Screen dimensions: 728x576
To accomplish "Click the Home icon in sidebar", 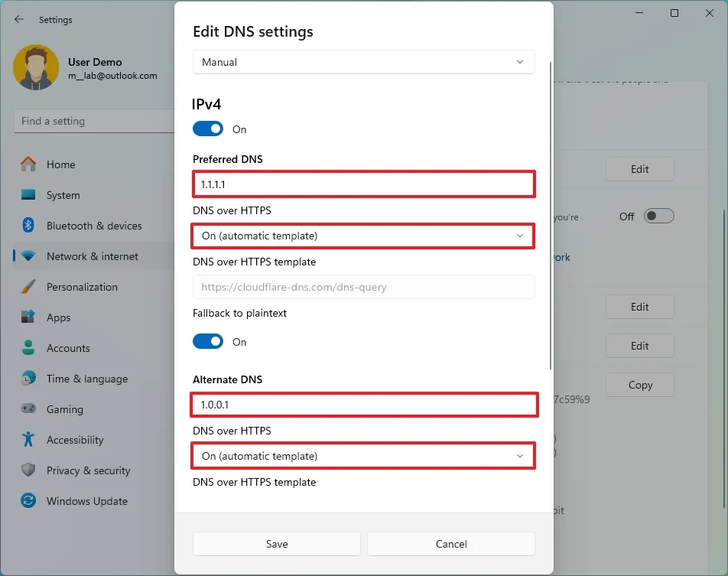I will coord(28,164).
